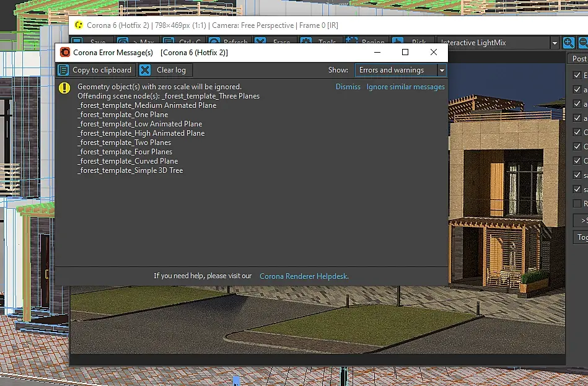588x386 pixels.
Task: Click '_forest_template_High Animated Plane' entry
Action: point(141,133)
